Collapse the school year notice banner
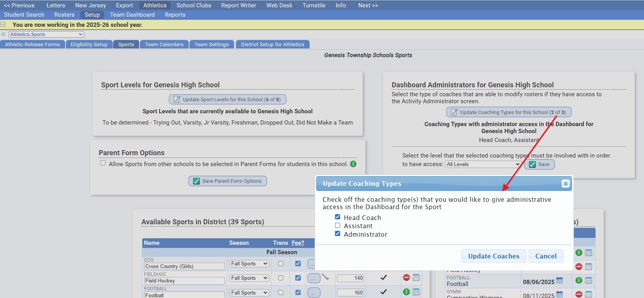This screenshot has height=298, width=644. click(x=3, y=24)
